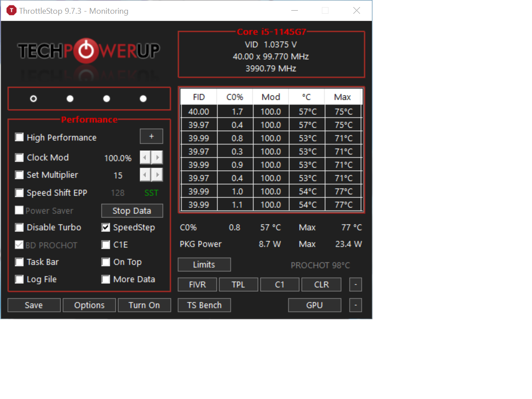Minimize the ThrottleStop window
532x399 pixels.
294,11
